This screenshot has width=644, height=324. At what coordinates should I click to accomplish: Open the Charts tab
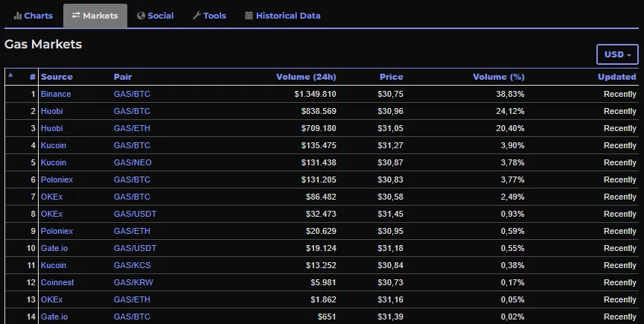(34, 16)
